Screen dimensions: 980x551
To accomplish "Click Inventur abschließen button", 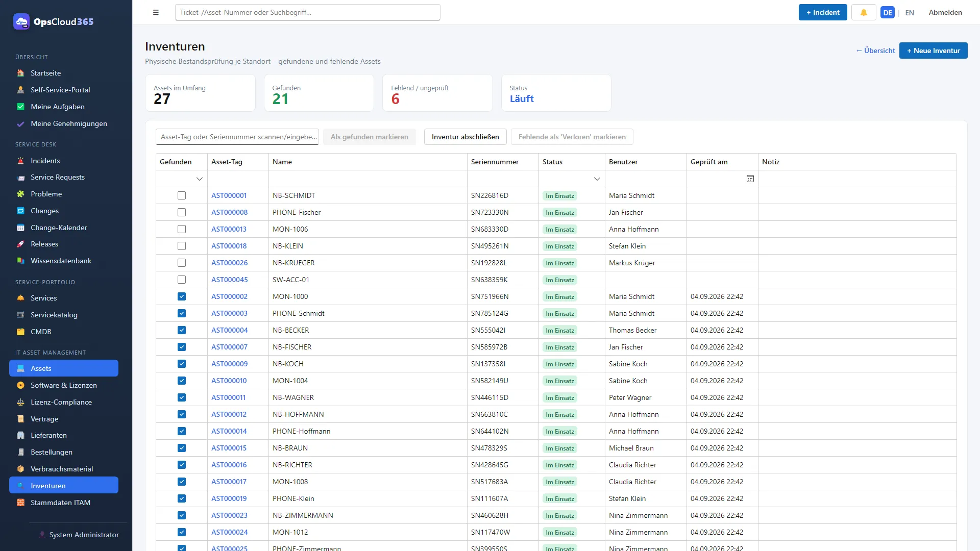I will pyautogui.click(x=465, y=137).
